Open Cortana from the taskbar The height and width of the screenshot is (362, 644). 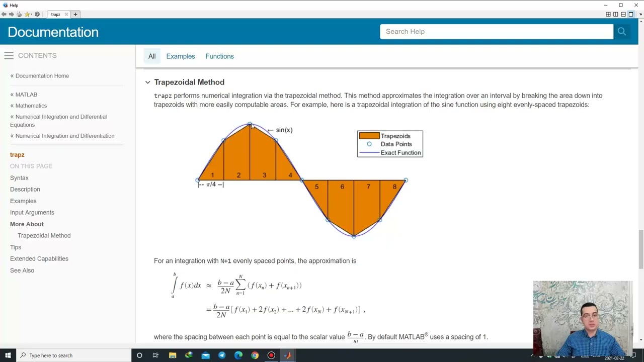(x=139, y=355)
